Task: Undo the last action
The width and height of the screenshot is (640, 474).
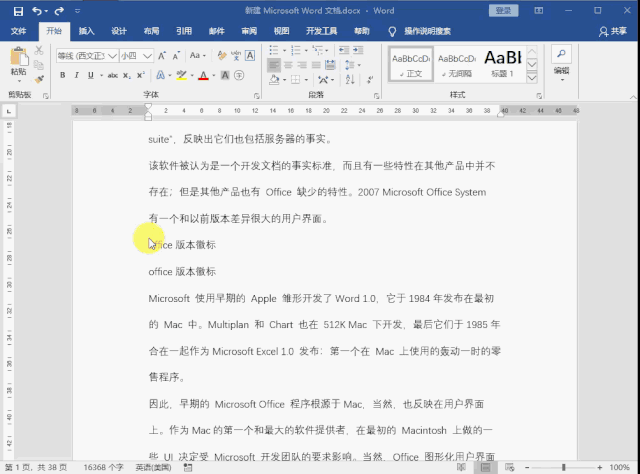Action: click(x=37, y=11)
